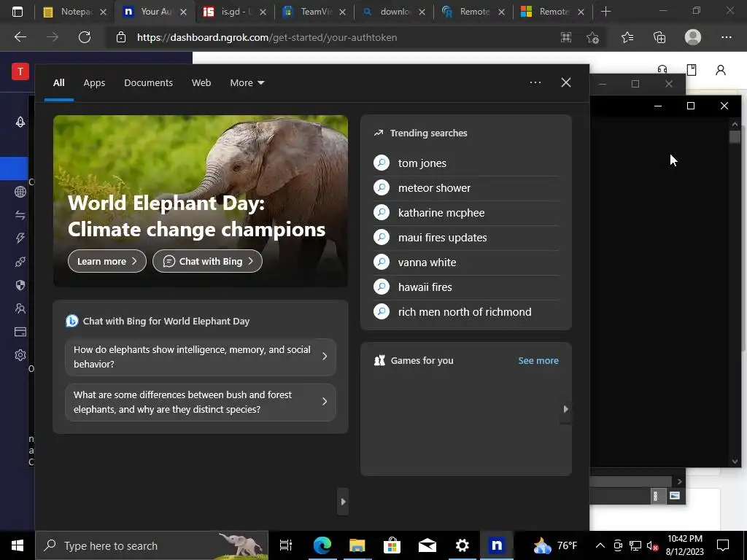Open the ngrok sidebar billing card icon

(x=20, y=332)
